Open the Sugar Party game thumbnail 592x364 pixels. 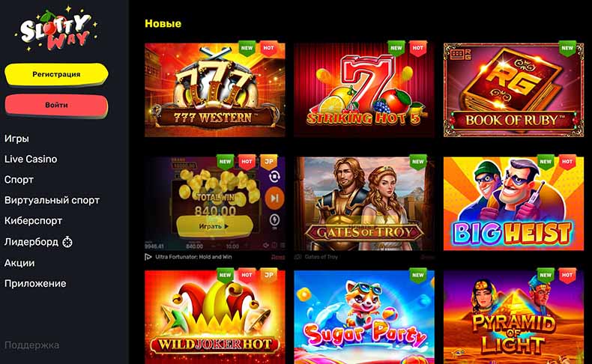point(364,318)
